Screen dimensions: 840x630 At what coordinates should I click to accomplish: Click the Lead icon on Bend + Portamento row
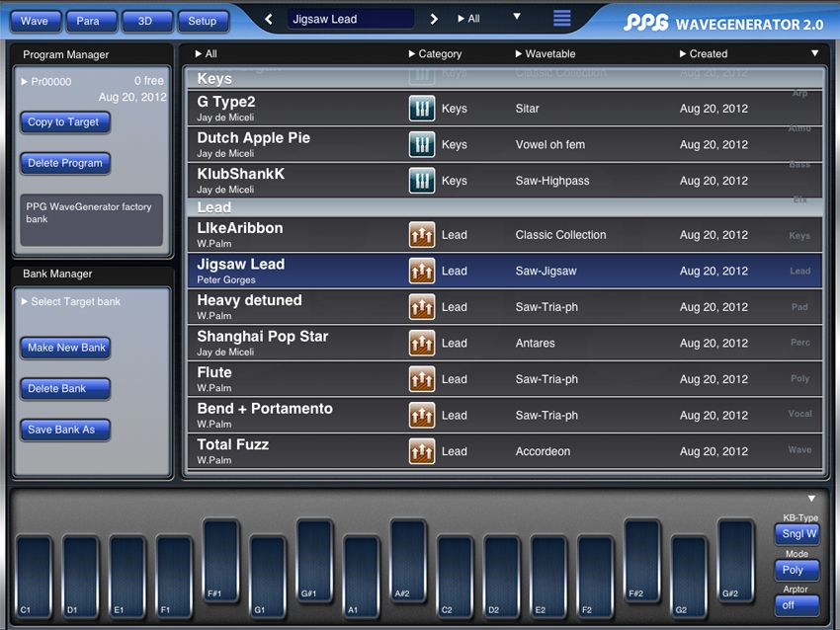(x=422, y=416)
